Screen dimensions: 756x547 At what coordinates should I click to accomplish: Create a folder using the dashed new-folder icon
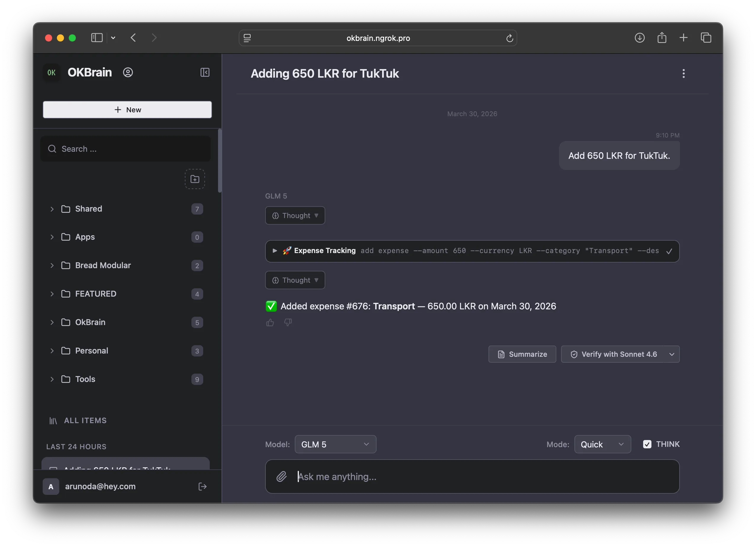point(195,179)
